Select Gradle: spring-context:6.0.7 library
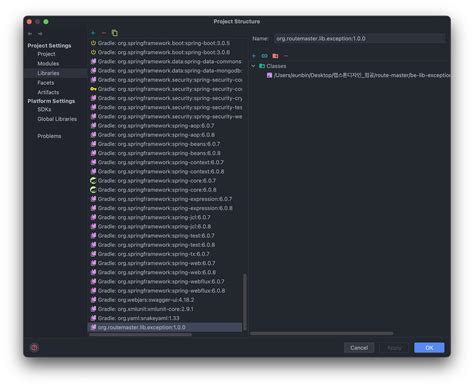This screenshot has width=474, height=388. 166,162
